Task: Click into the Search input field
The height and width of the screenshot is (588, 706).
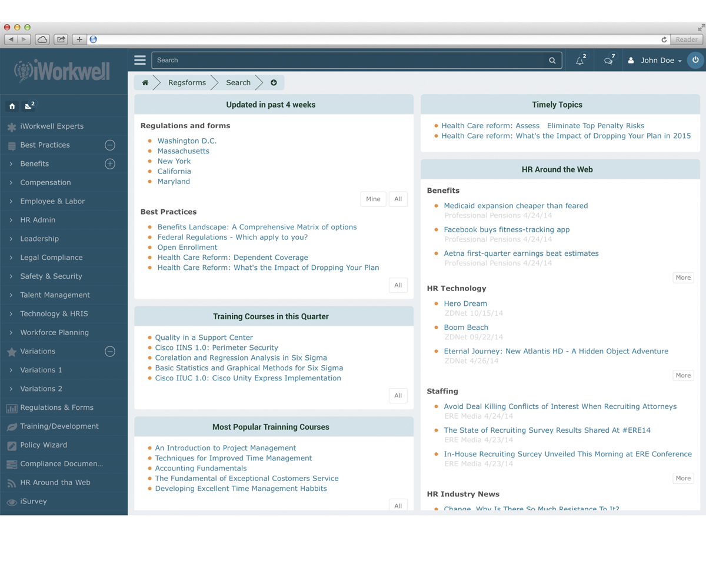Action: [x=347, y=61]
